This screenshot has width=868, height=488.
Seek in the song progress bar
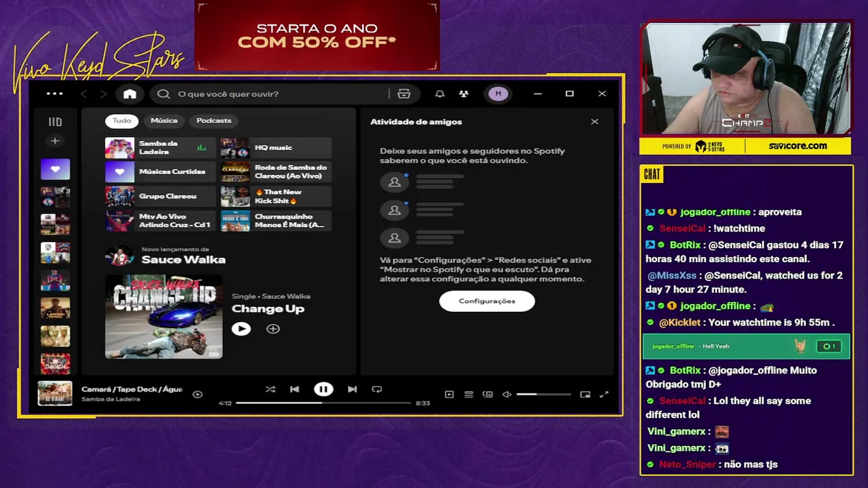[323, 403]
